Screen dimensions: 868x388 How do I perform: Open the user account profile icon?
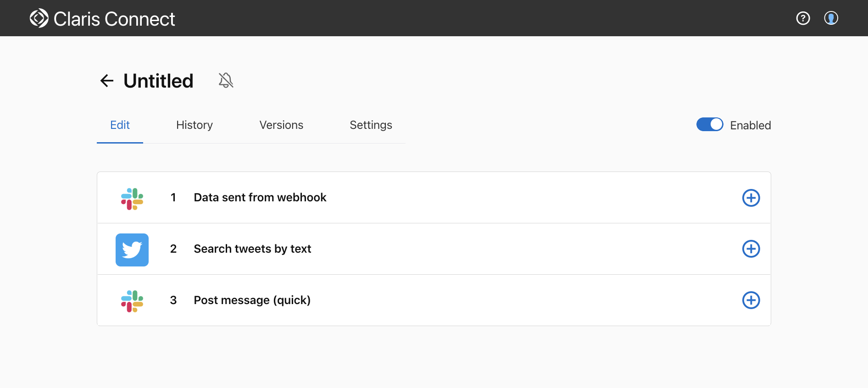(831, 18)
